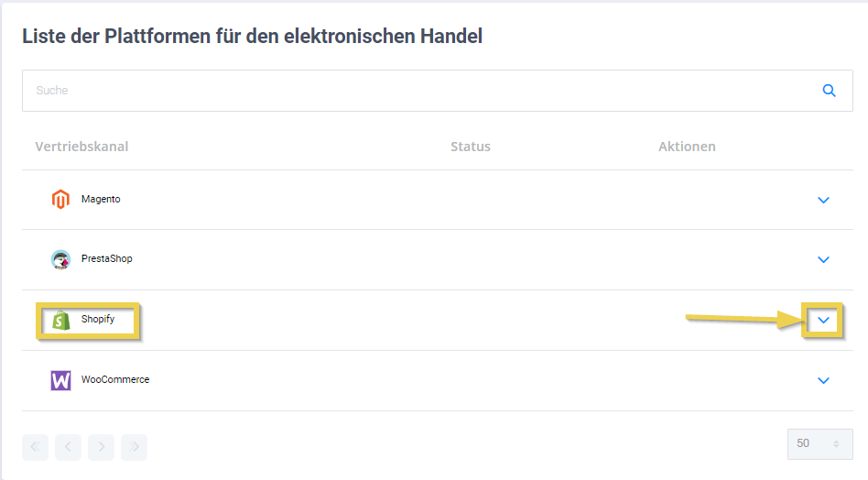Image resolution: width=868 pixels, height=480 pixels.
Task: Click the PrestaShop logo icon
Action: click(x=60, y=259)
